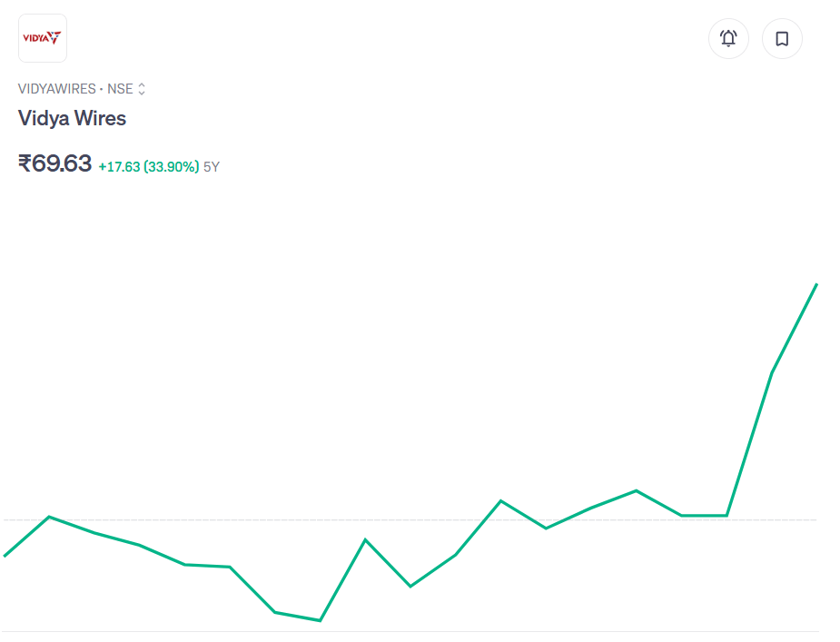Click the lowest dip on the chart line
Screen dimensions: 840x642
320,620
